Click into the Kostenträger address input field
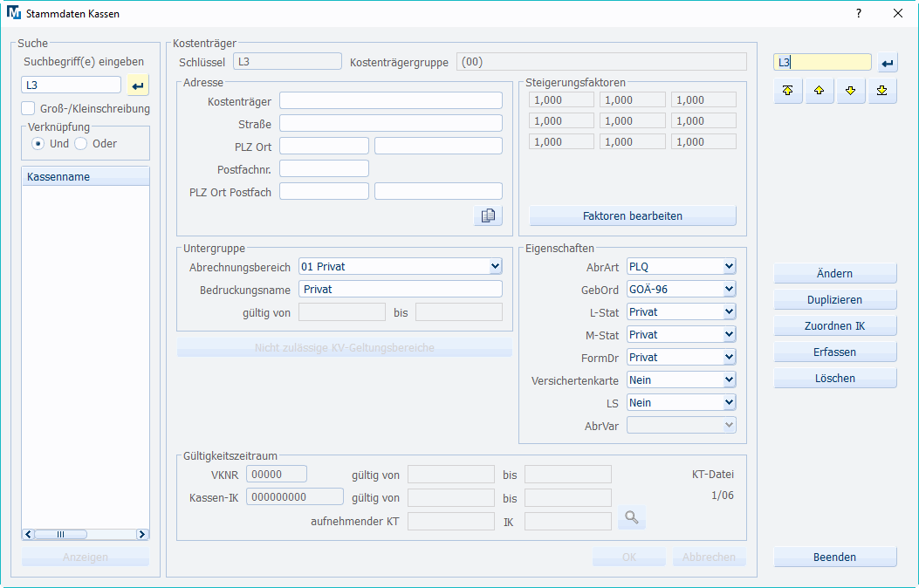The width and height of the screenshot is (919, 588). (x=390, y=100)
